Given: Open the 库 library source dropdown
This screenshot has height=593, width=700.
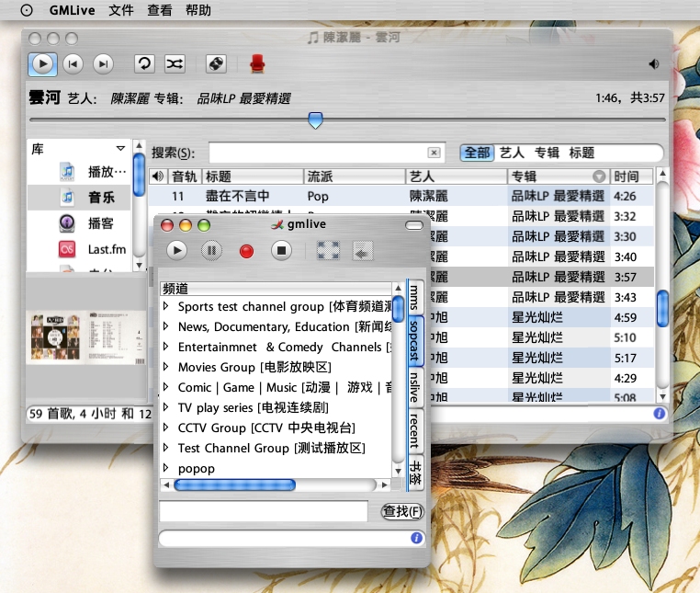Looking at the screenshot, I should pos(120,148).
